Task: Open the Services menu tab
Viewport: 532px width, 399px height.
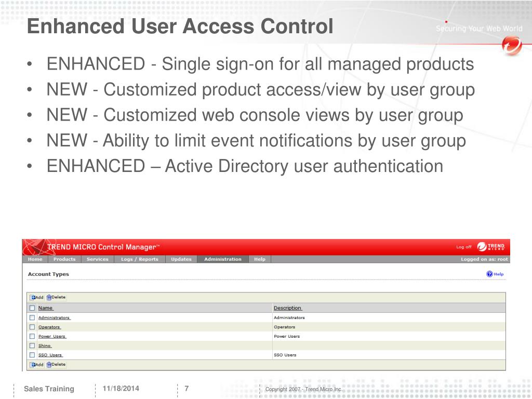Action: 97,259
